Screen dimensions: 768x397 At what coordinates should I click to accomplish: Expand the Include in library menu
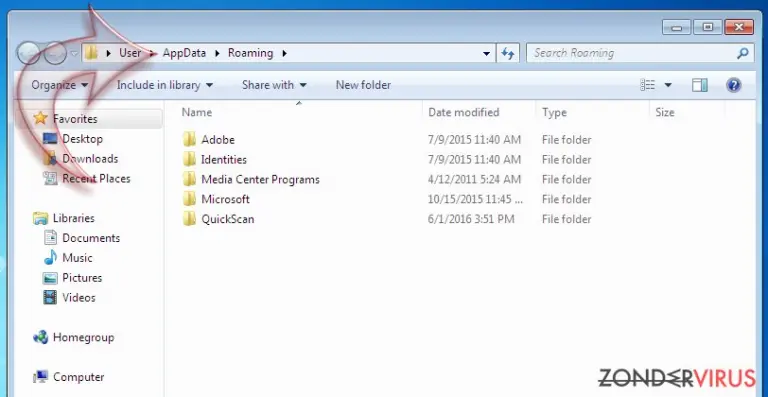(165, 85)
